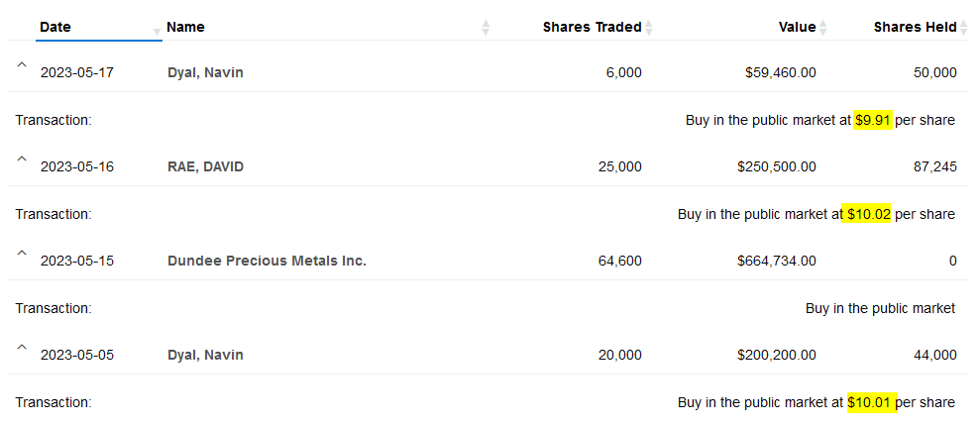Image resolution: width=980 pixels, height=427 pixels.
Task: Collapse the 2023-05-16 RAE, DAVID row
Action: click(x=21, y=160)
